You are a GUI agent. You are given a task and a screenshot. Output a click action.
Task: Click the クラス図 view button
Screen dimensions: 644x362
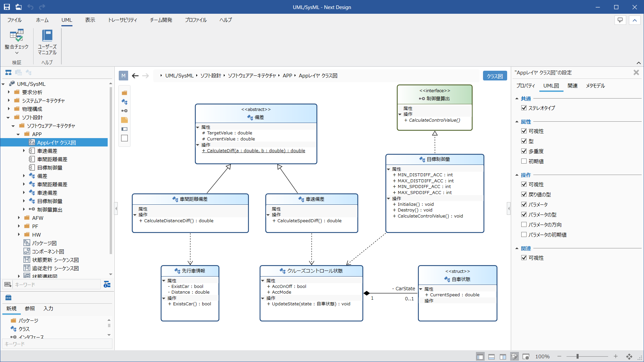pyautogui.click(x=495, y=76)
